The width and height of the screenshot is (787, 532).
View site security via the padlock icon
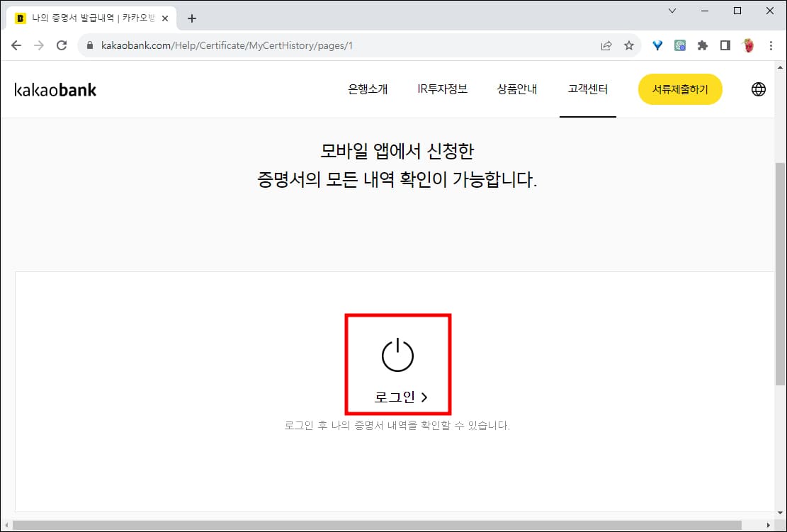point(89,45)
